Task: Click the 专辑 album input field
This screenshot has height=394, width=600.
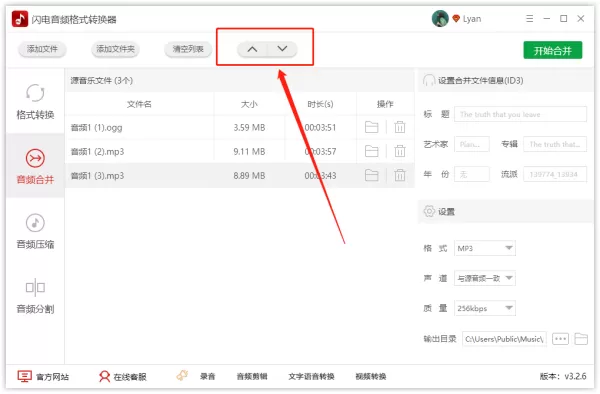Action: [x=555, y=144]
